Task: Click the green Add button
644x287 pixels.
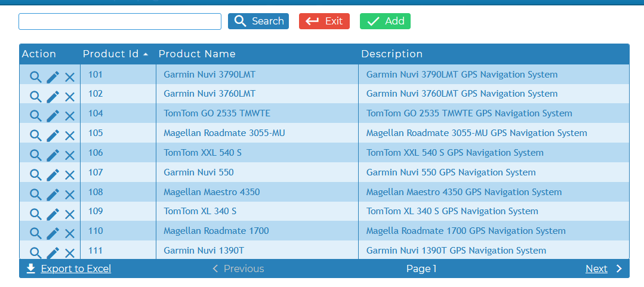Action: 385,21
